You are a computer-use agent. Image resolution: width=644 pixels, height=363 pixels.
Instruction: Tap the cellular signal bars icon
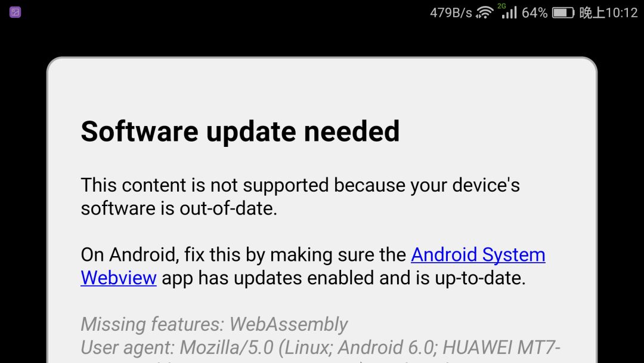509,13
